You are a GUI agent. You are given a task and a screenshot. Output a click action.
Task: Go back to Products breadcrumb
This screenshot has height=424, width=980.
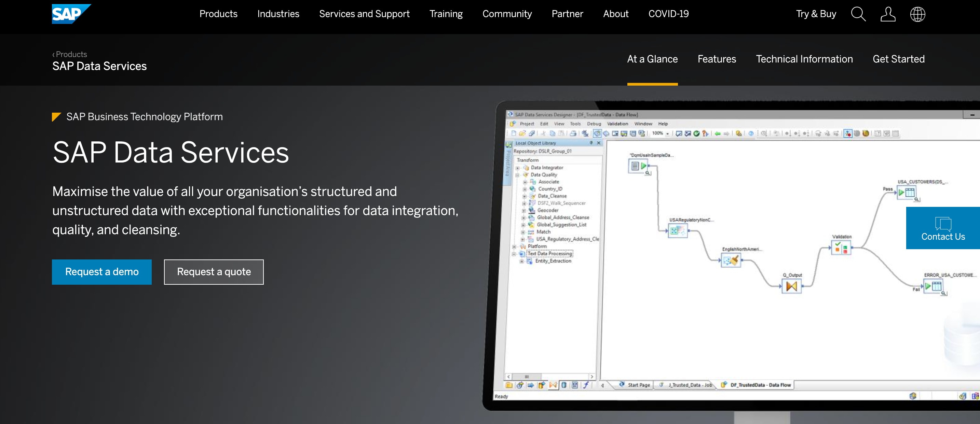(70, 54)
